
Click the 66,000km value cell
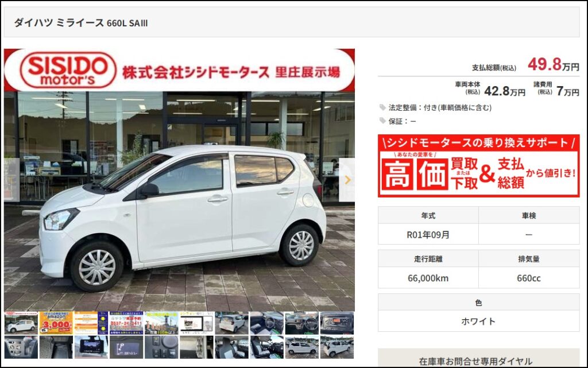pyautogui.click(x=428, y=278)
